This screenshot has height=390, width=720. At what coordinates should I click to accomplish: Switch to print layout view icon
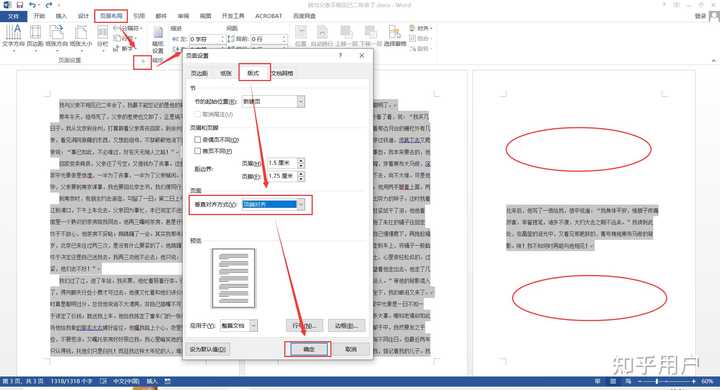613,381
